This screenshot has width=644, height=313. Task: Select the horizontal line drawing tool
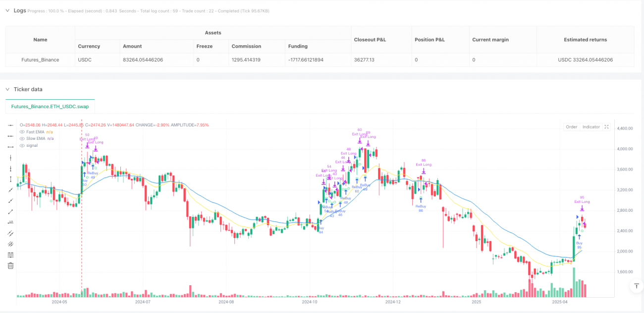click(x=10, y=125)
